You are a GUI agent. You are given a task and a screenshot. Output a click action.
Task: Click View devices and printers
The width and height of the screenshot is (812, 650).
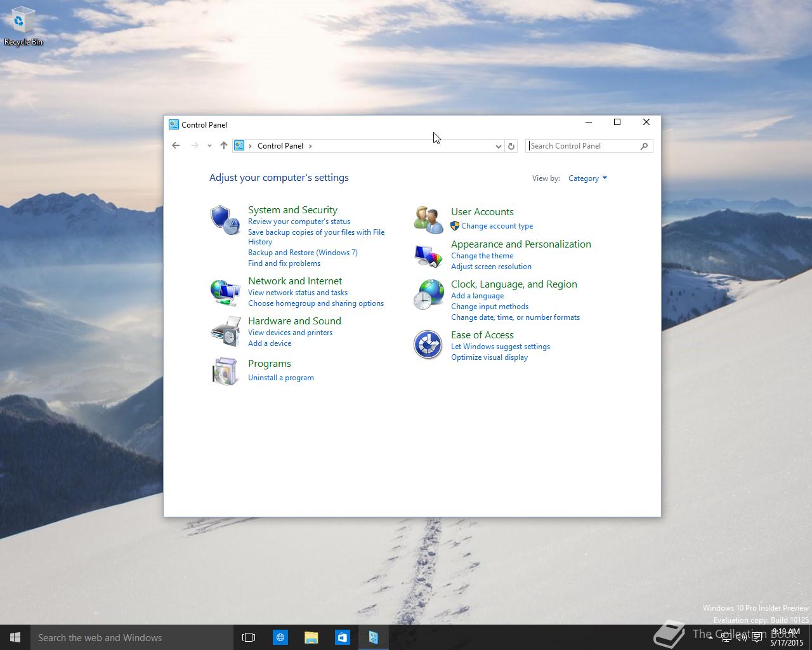[290, 333]
